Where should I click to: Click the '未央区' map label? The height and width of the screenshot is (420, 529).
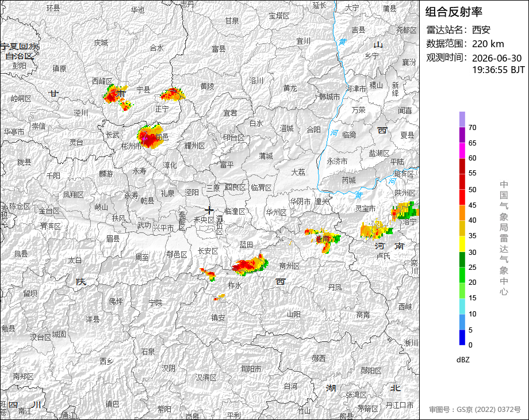(204, 220)
